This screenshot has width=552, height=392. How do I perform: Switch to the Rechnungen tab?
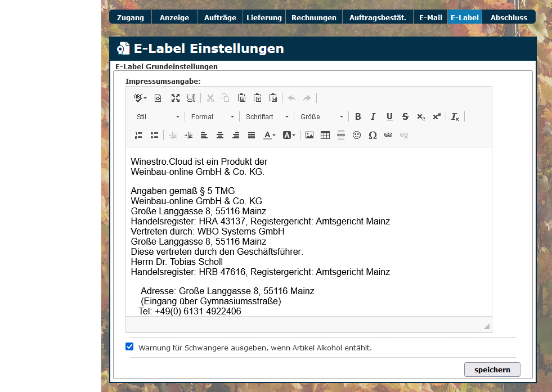(x=313, y=17)
